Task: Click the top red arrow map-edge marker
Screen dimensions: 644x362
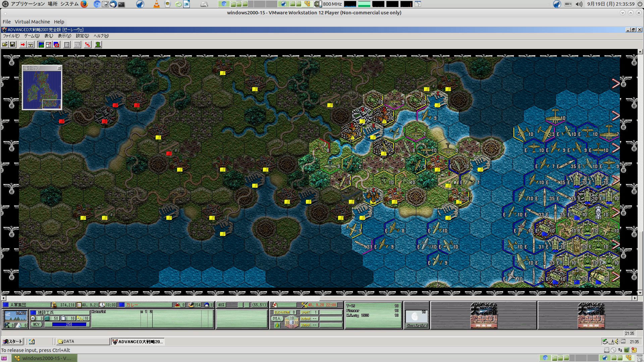Action: (x=615, y=83)
